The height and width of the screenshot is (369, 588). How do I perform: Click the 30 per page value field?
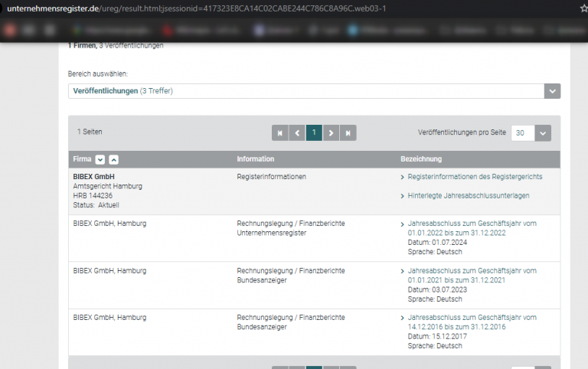click(523, 133)
